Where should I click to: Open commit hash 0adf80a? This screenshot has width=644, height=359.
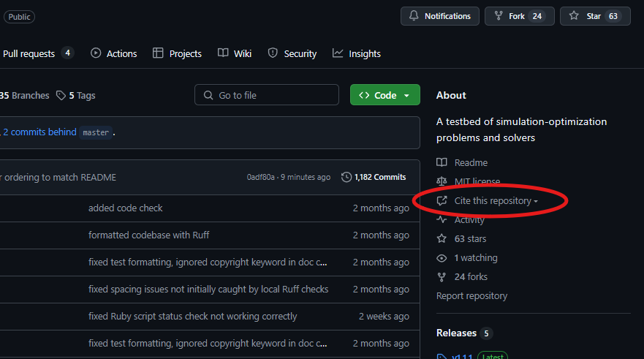click(x=260, y=177)
